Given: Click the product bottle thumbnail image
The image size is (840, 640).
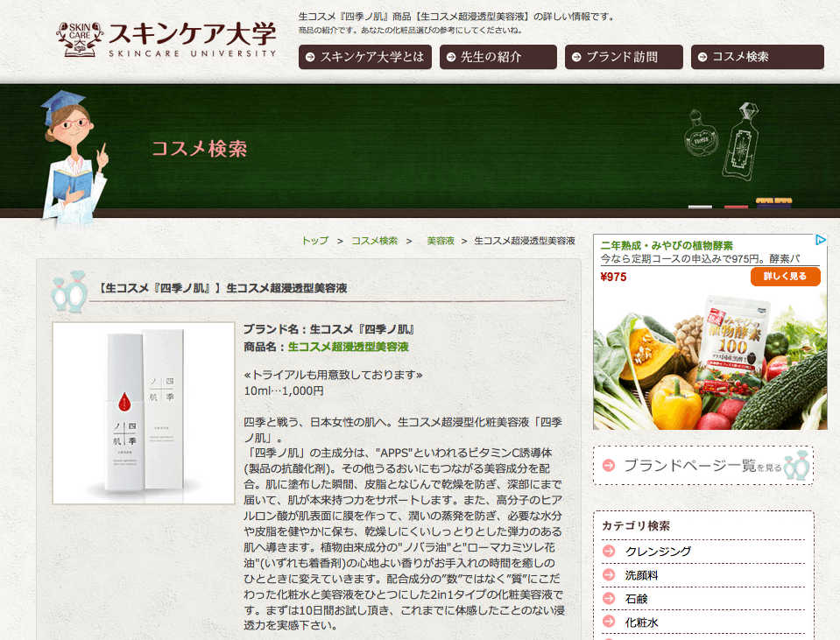Looking at the screenshot, I should point(144,413).
